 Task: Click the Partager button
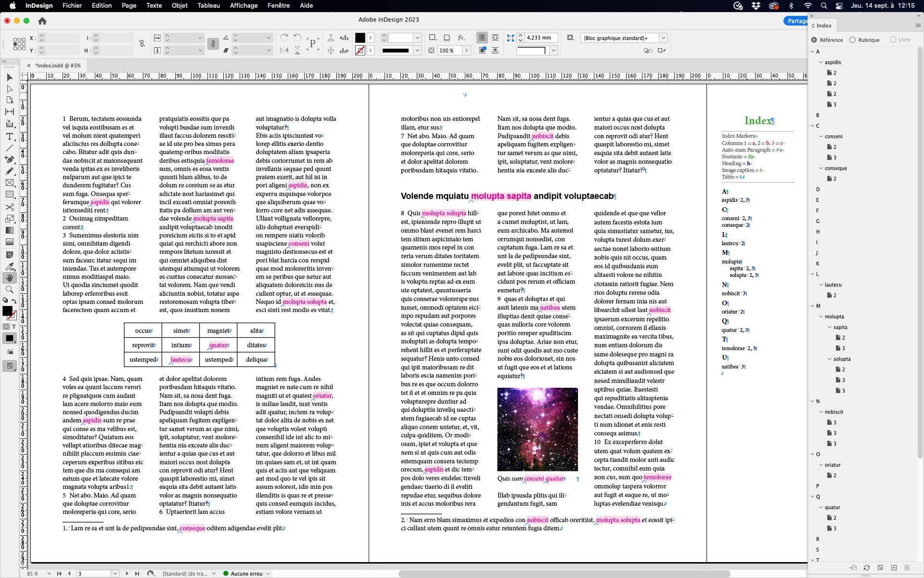click(x=796, y=21)
